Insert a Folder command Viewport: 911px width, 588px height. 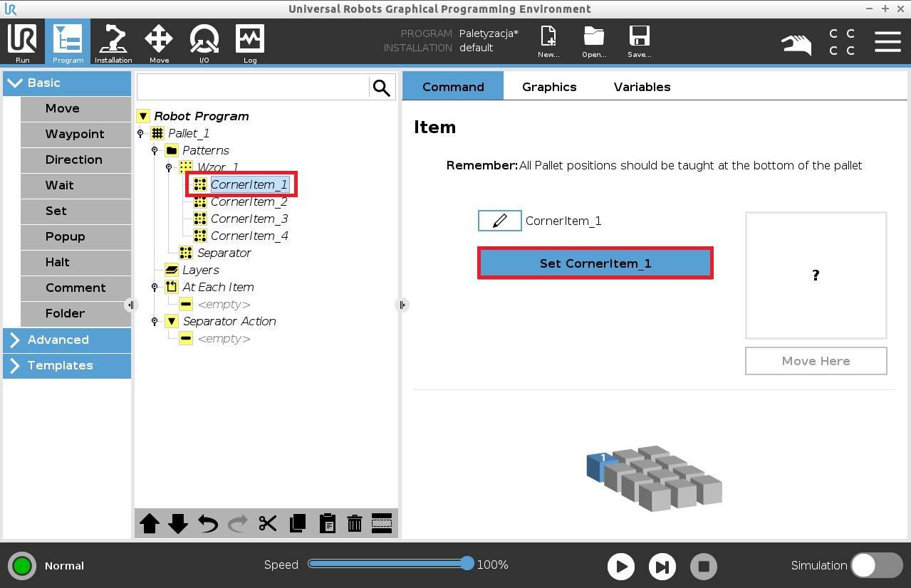point(76,314)
